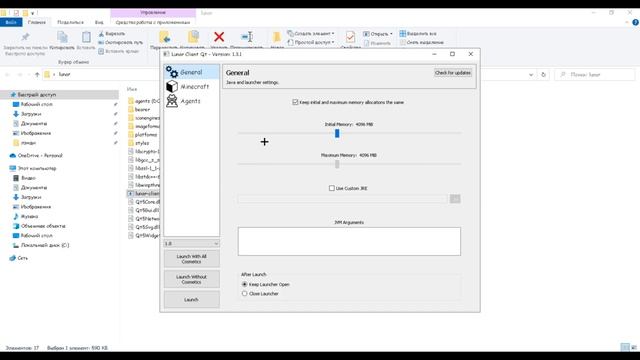Open the Открыть dropdown in ribbon
This screenshot has width=640, height=360.
point(378,34)
